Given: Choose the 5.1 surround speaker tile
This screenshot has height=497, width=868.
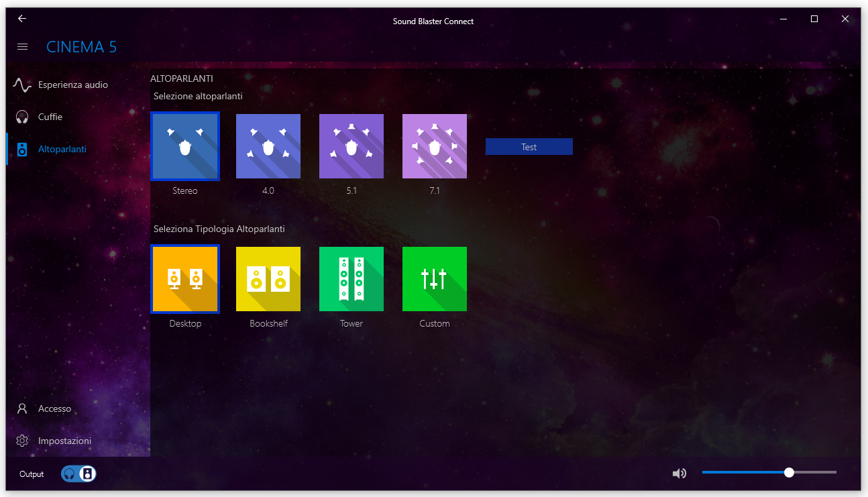Looking at the screenshot, I should click(351, 146).
